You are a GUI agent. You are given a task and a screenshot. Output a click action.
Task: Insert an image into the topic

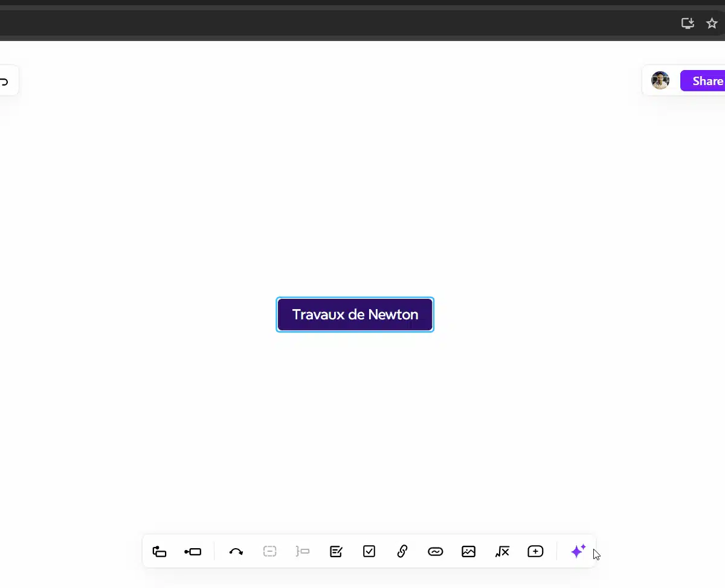[x=468, y=551]
